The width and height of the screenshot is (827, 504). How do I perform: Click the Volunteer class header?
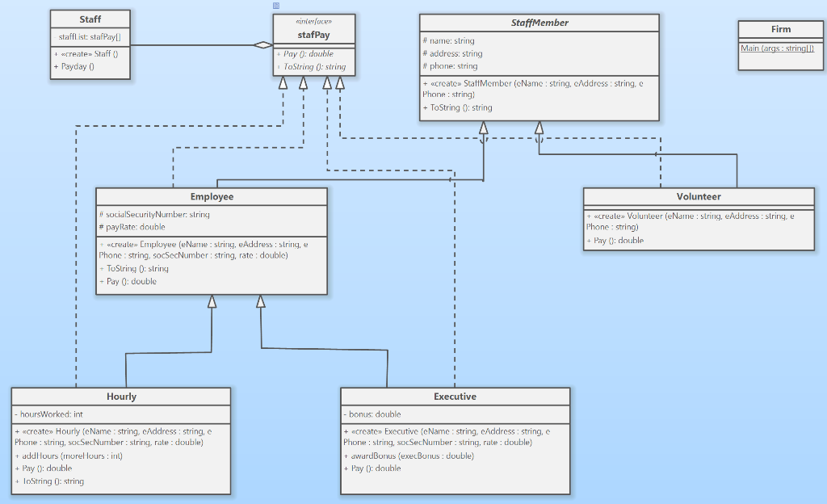[698, 195]
